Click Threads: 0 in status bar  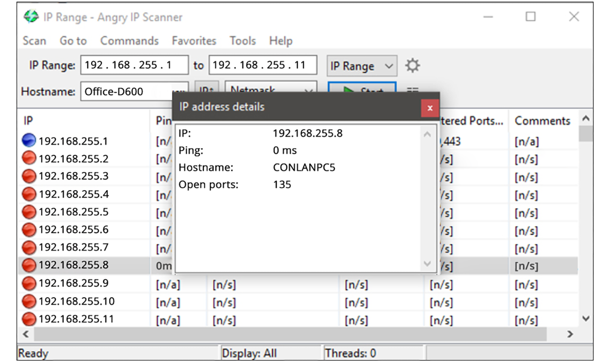click(x=351, y=353)
